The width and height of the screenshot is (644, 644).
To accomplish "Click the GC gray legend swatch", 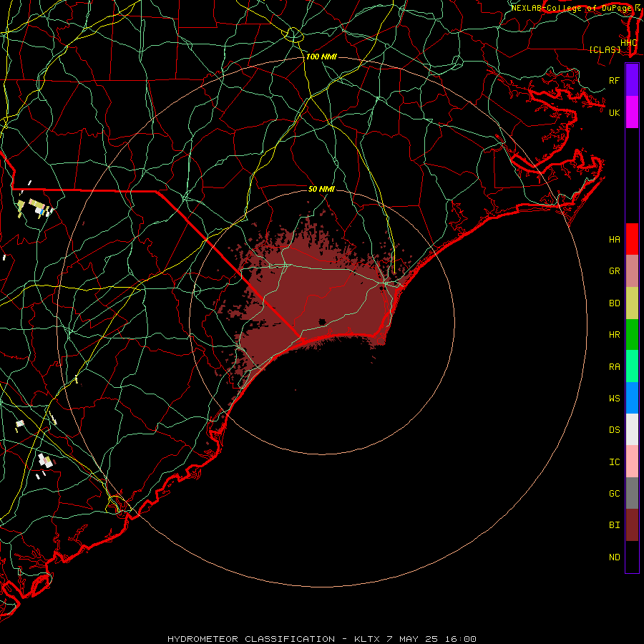I will (632, 493).
